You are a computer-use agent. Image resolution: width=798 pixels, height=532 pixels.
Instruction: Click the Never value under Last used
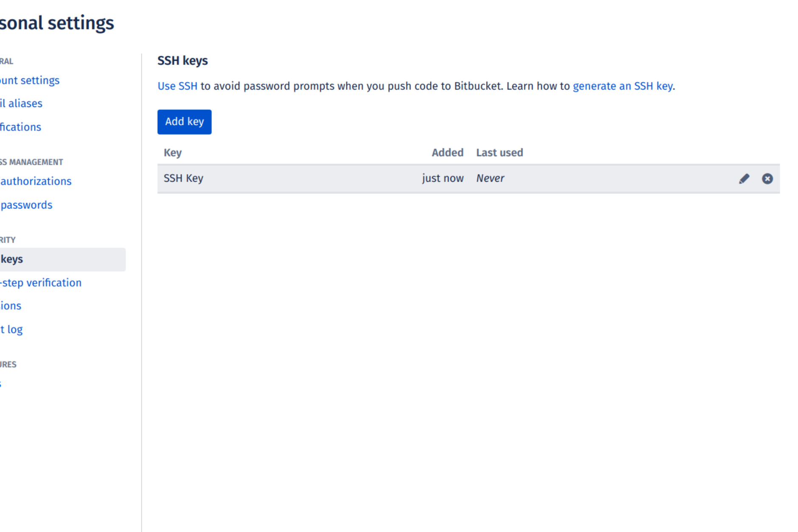(490, 178)
